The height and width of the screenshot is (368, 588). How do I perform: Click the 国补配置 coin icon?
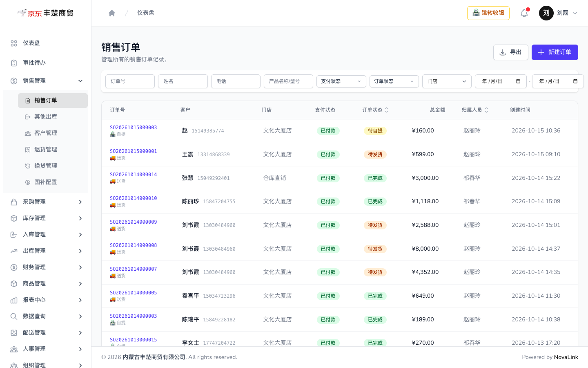click(28, 182)
